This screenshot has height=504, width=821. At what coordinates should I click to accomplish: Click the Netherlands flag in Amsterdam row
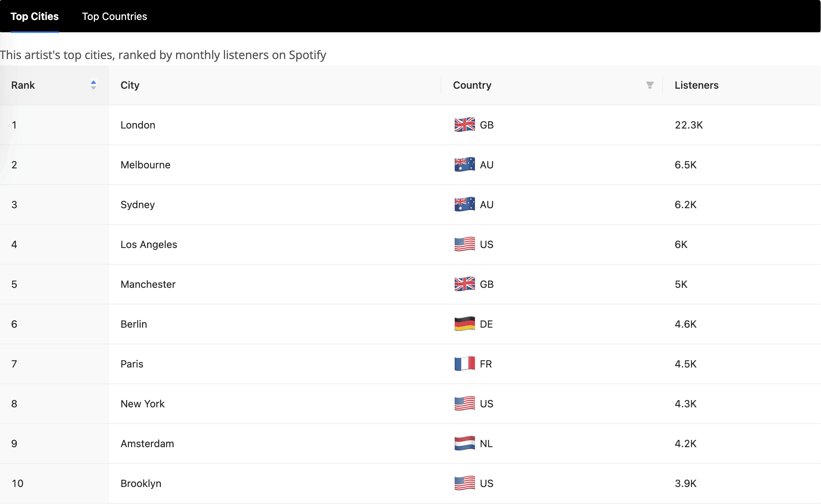coord(464,444)
